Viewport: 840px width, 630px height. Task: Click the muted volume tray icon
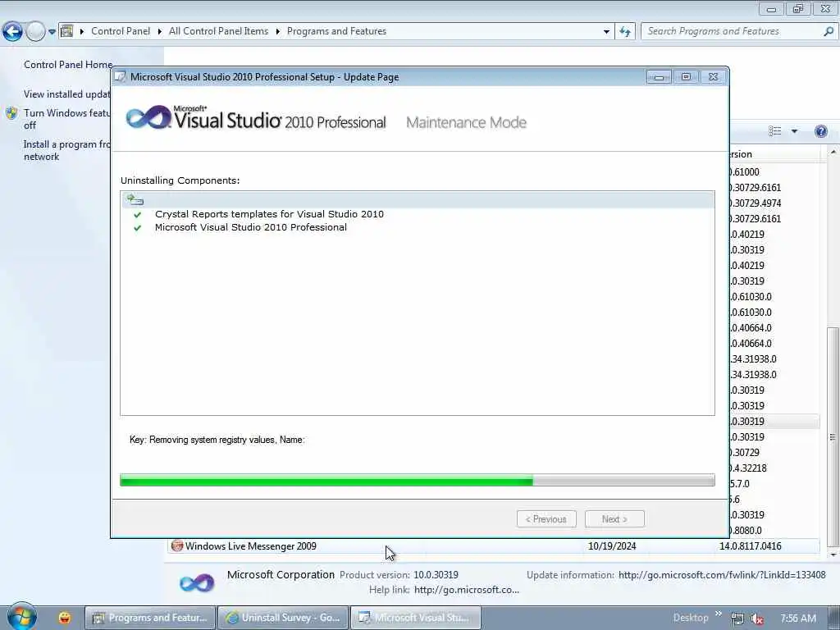tap(757, 619)
